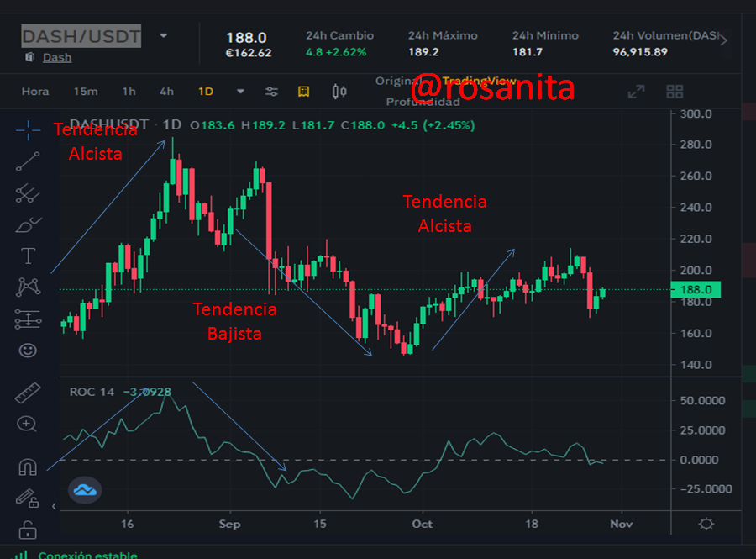
Task: Click the Nov label on time axis
Action: click(621, 524)
